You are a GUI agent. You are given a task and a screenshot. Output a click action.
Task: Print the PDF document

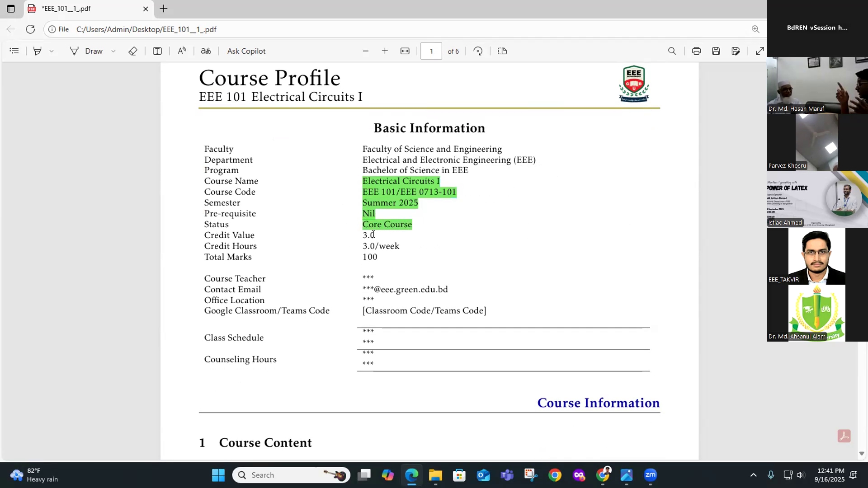[696, 51]
